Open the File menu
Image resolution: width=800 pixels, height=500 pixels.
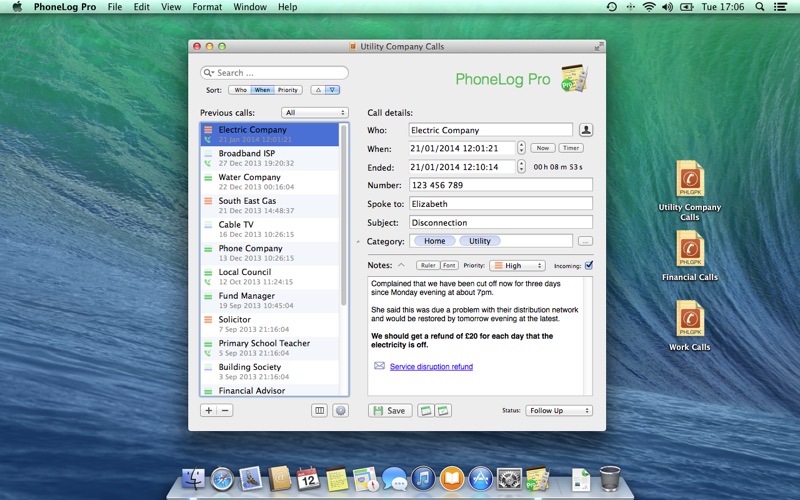pyautogui.click(x=115, y=7)
